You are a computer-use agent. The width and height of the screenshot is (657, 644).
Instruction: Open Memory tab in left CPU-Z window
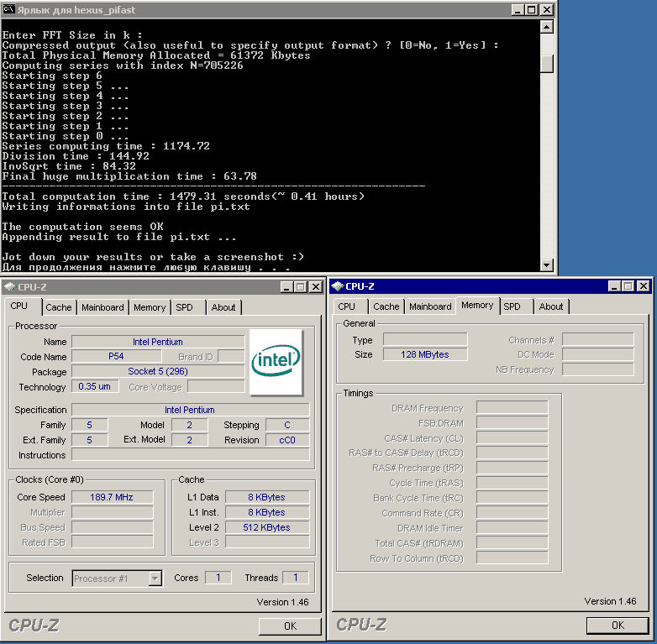coord(150,307)
